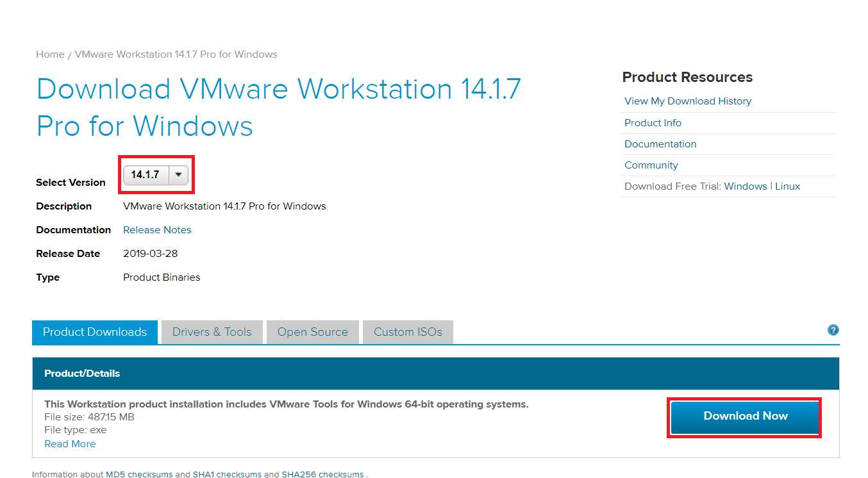Click the breadcrumb text VMware Workstation 14.1.7 Pro for Windows
868x478 pixels.
point(176,54)
